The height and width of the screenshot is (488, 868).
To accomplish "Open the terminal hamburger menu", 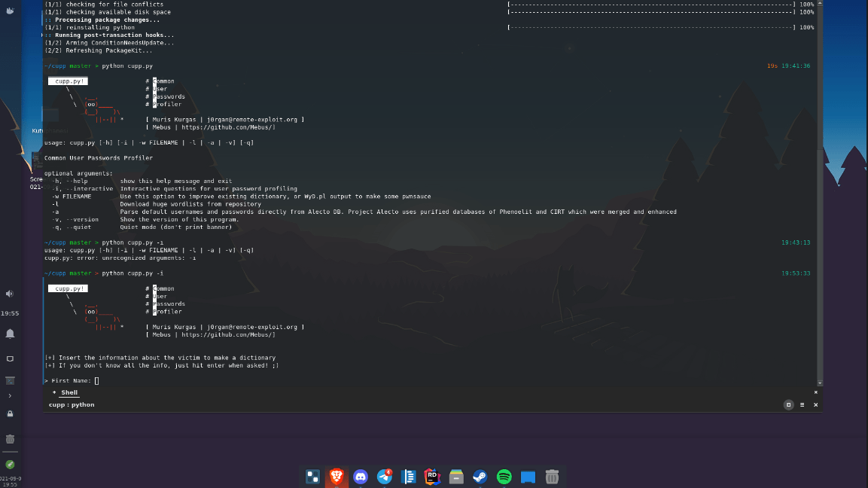I will pos(802,405).
